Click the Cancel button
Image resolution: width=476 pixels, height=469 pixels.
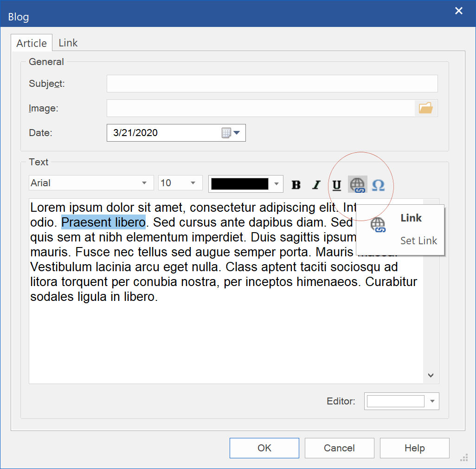click(340, 448)
